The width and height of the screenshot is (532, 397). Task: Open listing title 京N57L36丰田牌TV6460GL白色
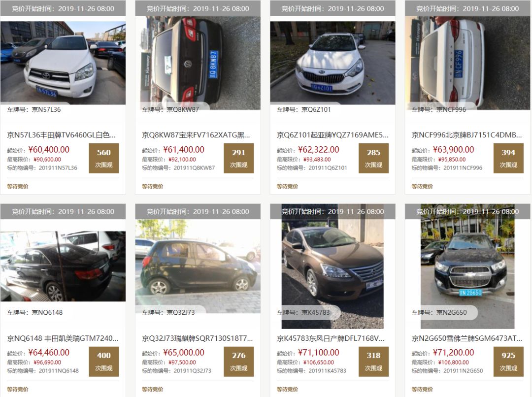click(x=62, y=135)
